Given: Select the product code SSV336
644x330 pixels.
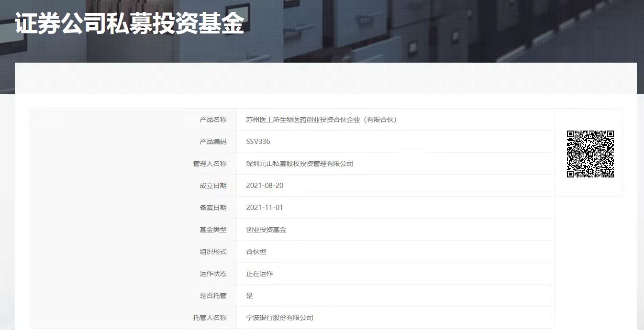Looking at the screenshot, I should (x=258, y=142).
